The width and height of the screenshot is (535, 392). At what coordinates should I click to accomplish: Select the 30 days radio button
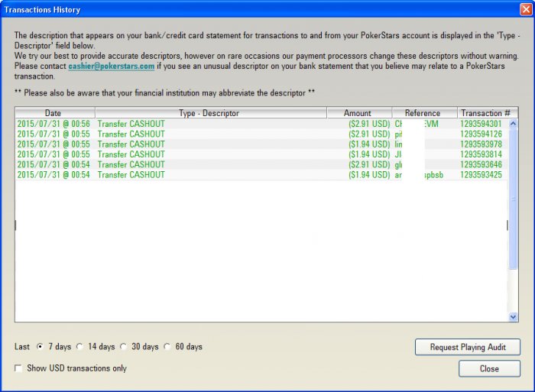[x=124, y=347]
